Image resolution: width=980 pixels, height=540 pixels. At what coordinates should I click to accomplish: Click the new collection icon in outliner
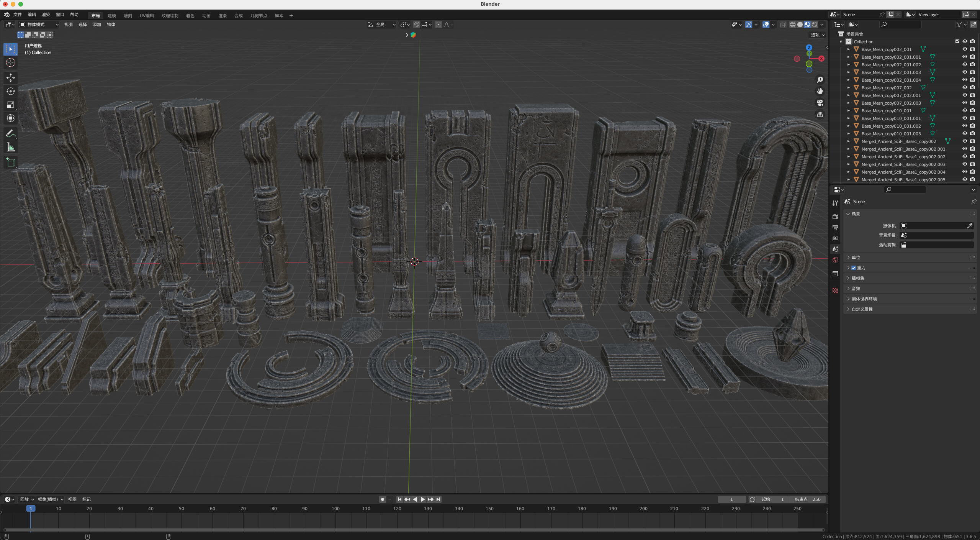click(x=973, y=25)
